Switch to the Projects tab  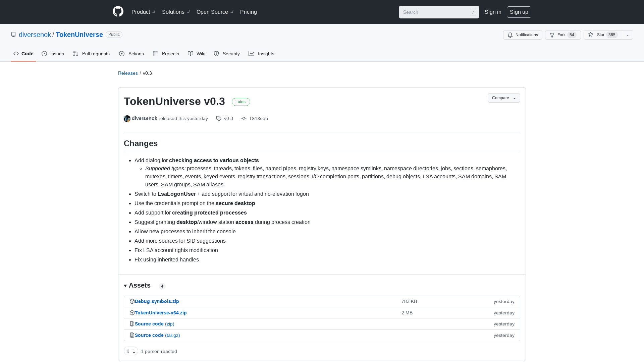(x=166, y=54)
